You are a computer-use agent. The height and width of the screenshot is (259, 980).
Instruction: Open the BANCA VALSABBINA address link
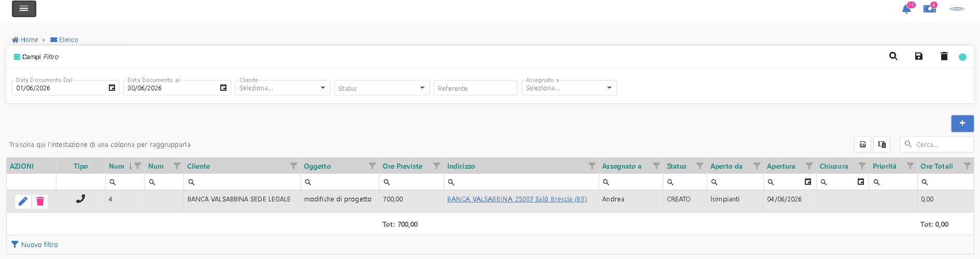[x=517, y=199]
